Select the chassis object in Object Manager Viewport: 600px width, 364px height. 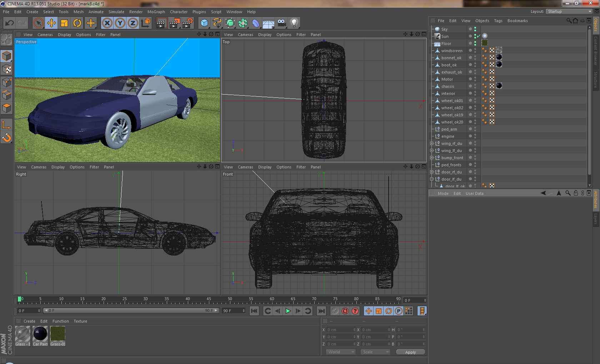(447, 86)
